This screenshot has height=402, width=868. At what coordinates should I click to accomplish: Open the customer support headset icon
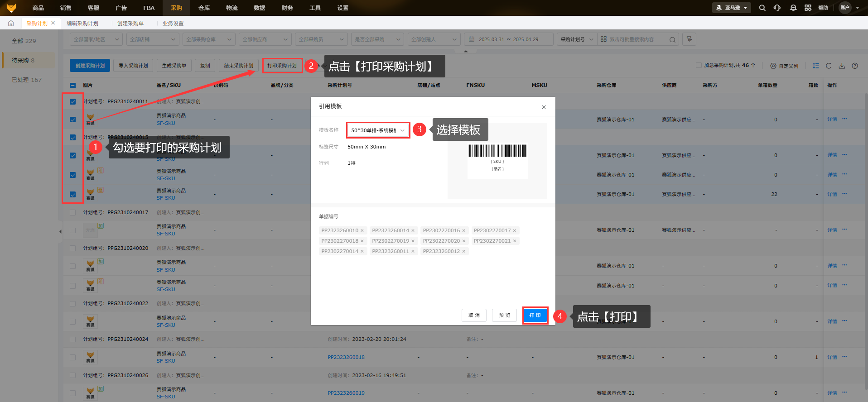777,8
